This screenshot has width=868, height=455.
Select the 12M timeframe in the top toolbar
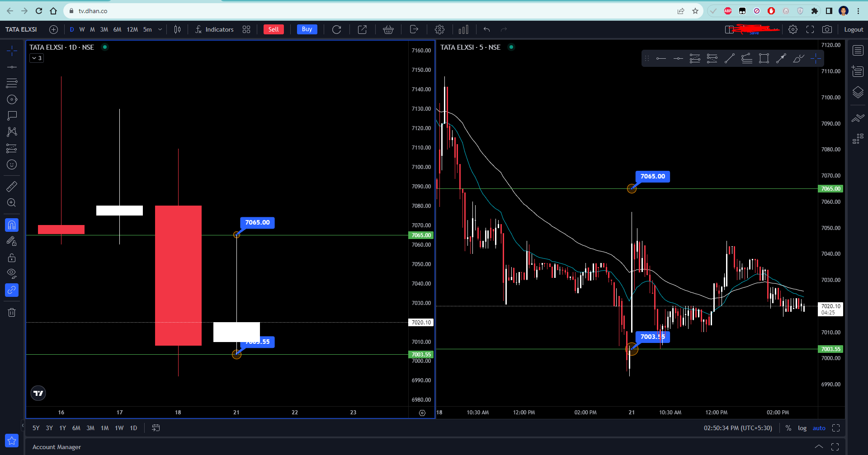pyautogui.click(x=132, y=29)
